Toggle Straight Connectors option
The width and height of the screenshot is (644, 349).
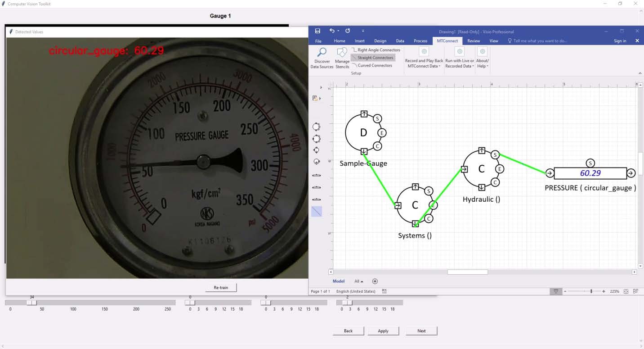click(x=372, y=58)
